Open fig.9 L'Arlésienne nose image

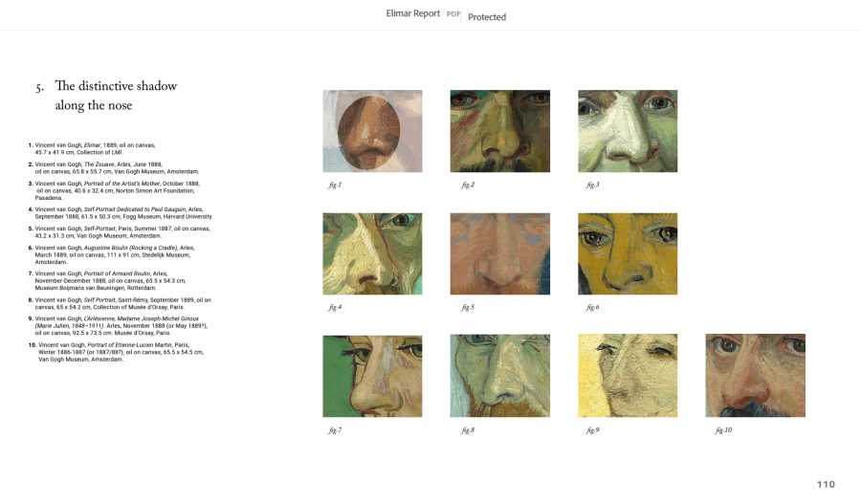point(628,376)
